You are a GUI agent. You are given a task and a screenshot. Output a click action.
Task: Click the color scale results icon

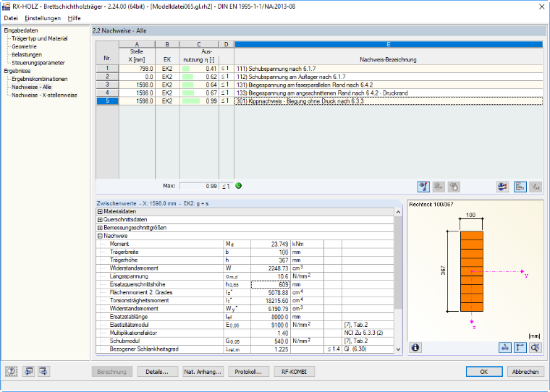point(503,187)
